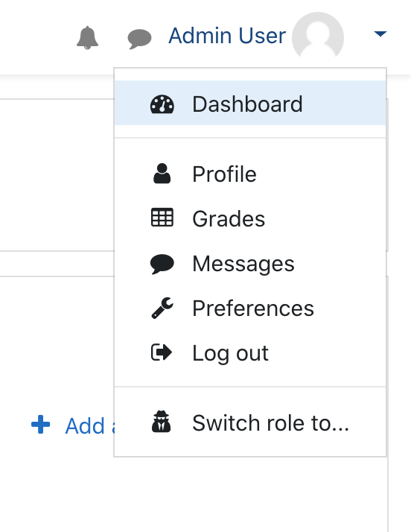
Task: Collapse the user menu dropdown arrow
Action: tap(380, 34)
